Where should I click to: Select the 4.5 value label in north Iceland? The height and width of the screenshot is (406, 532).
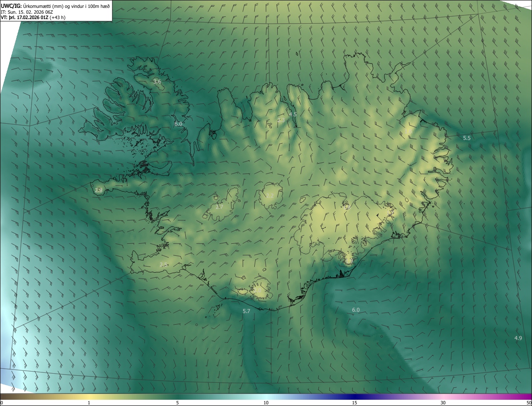click(293, 114)
